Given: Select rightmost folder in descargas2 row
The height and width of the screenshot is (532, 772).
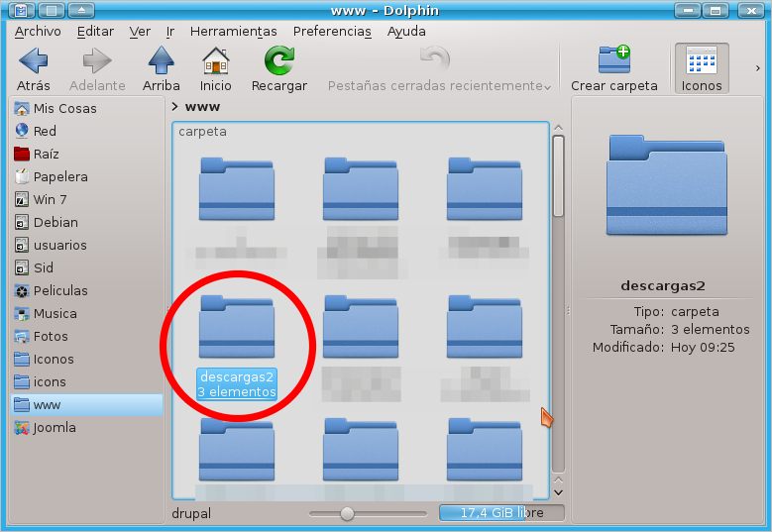Looking at the screenshot, I should [485, 326].
